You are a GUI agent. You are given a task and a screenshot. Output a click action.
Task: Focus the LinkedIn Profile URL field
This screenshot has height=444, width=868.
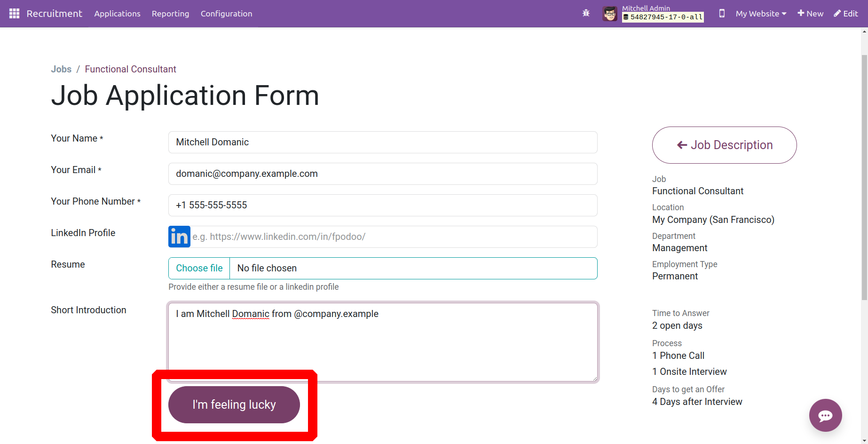click(x=394, y=237)
